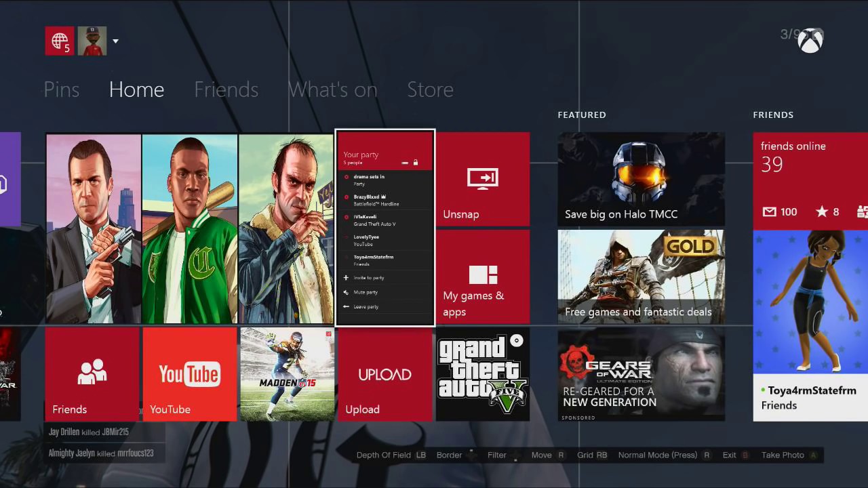Open favorites star showing 8
The height and width of the screenshot is (488, 868).
click(827, 212)
